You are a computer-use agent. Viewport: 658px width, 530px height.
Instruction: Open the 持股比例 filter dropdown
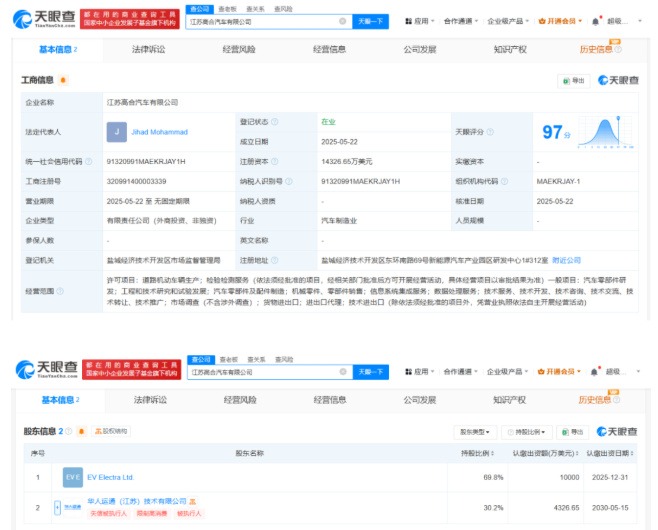527,432
